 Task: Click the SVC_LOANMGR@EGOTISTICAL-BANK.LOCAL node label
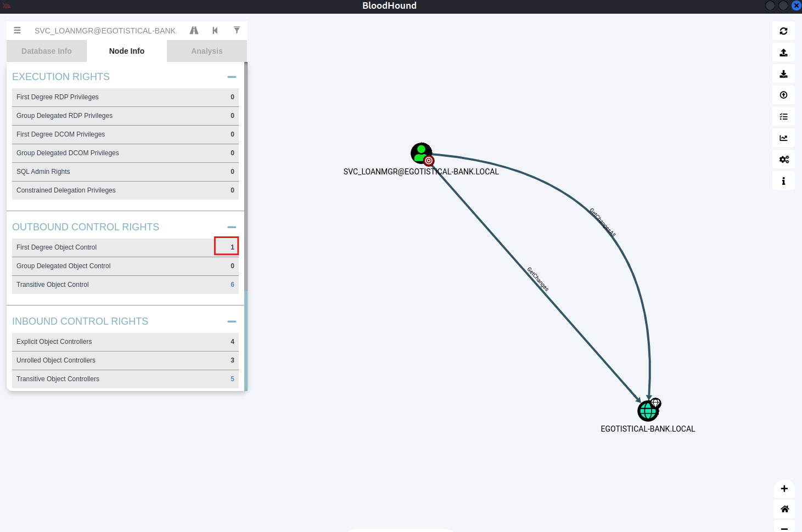[x=421, y=172]
